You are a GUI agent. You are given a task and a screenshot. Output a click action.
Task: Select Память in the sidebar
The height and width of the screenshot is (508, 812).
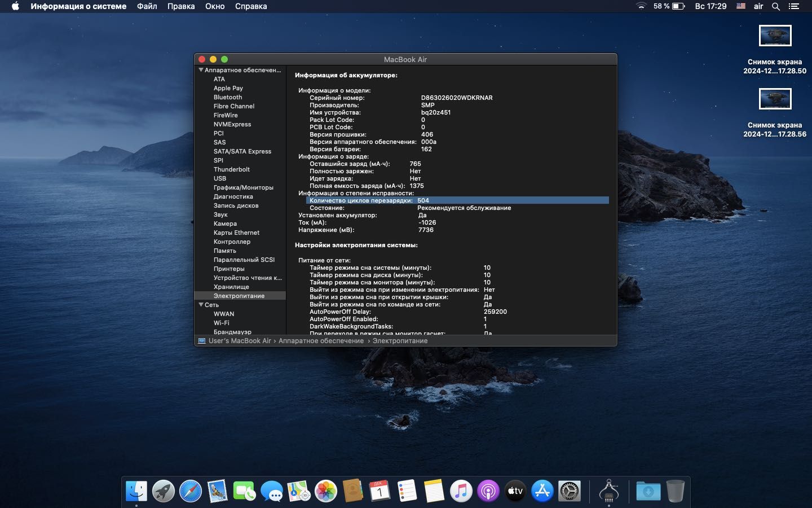[225, 251]
